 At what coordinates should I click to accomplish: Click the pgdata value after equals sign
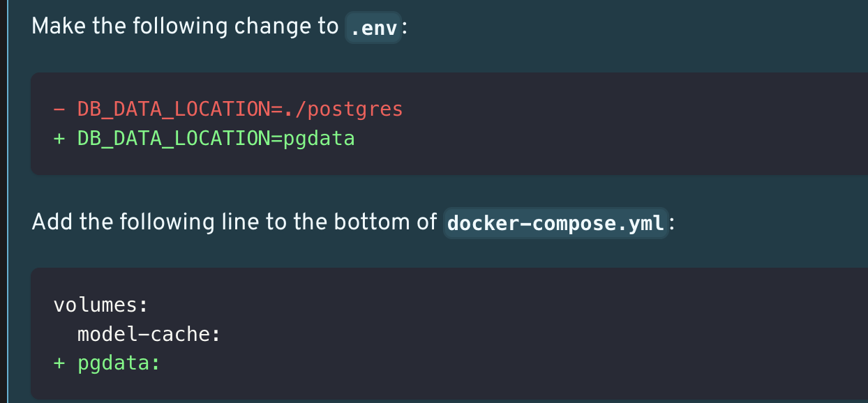pos(319,138)
